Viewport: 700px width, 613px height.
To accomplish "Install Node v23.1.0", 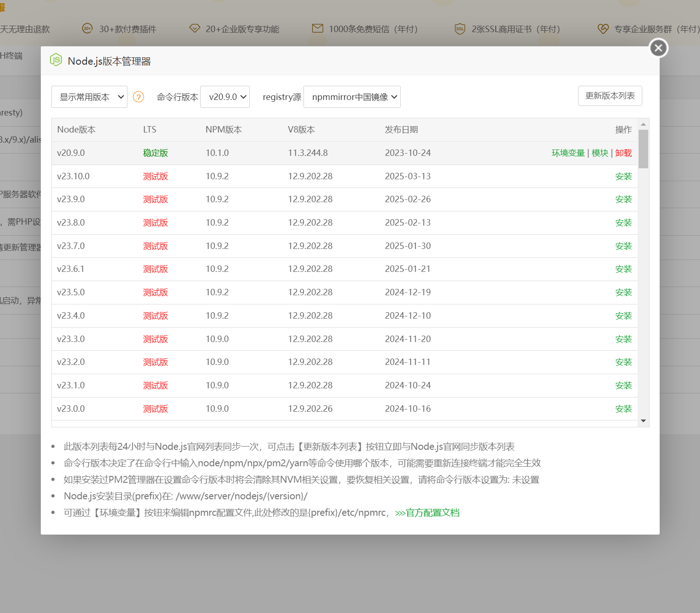I will pyautogui.click(x=623, y=386).
